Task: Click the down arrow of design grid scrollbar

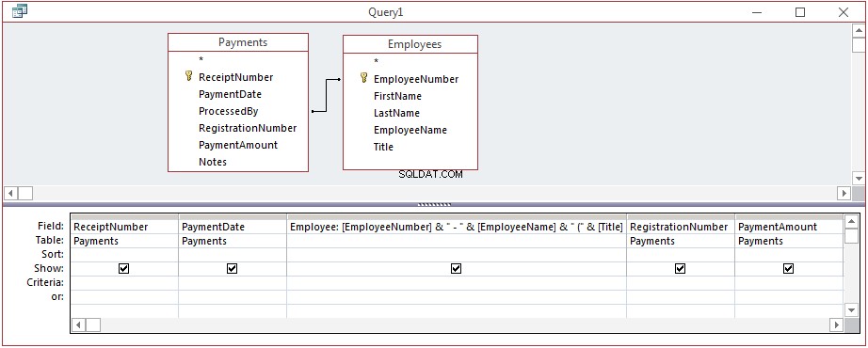Action: 851,309
